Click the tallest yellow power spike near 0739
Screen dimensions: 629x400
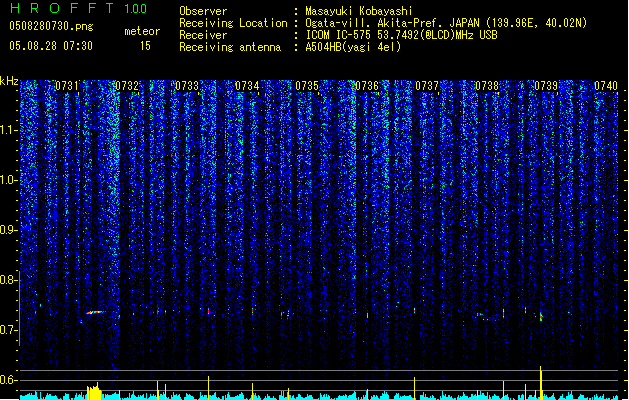pyautogui.click(x=541, y=383)
